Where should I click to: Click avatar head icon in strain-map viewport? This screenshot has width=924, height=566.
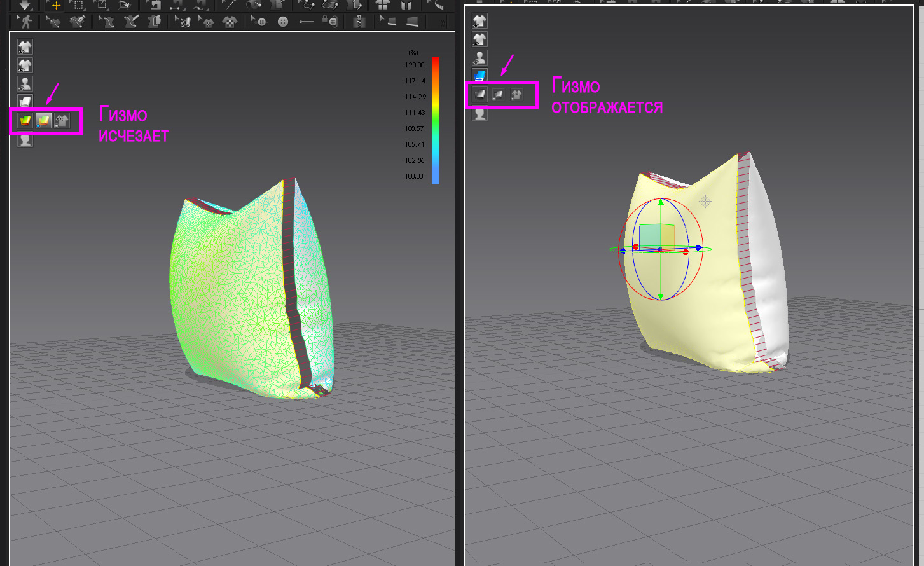coord(25,139)
